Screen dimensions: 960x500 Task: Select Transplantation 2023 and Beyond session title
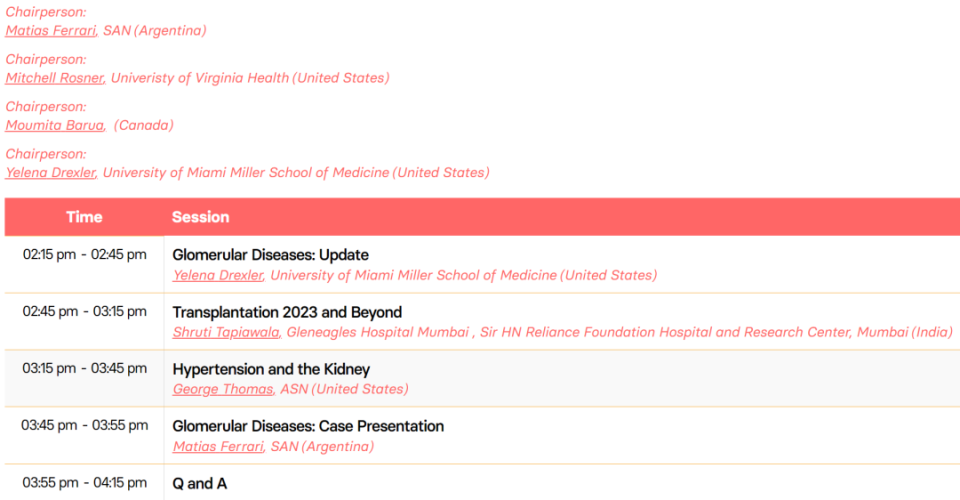(x=287, y=312)
